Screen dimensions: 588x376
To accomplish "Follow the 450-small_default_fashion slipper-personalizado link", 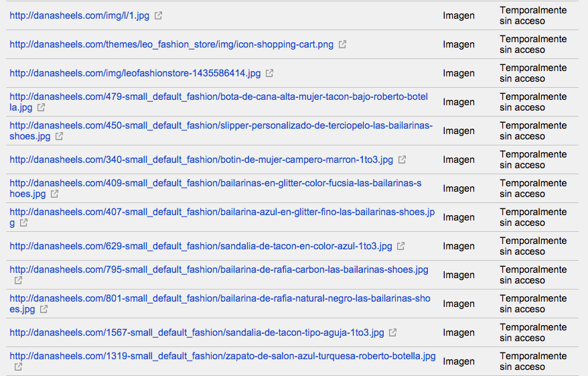I will point(221,131).
